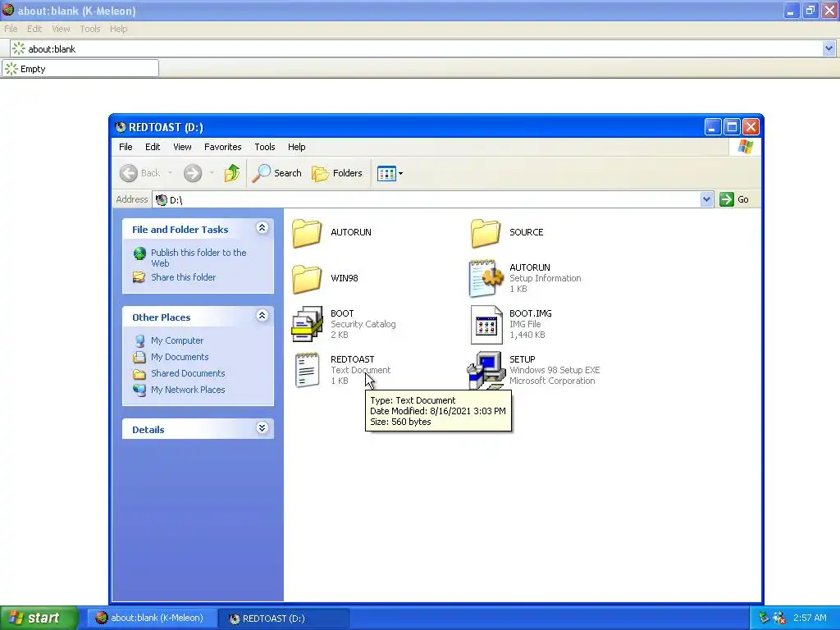Click the K-Meleon page loading icon in URL bar
This screenshot has height=630, width=840.
tap(19, 48)
